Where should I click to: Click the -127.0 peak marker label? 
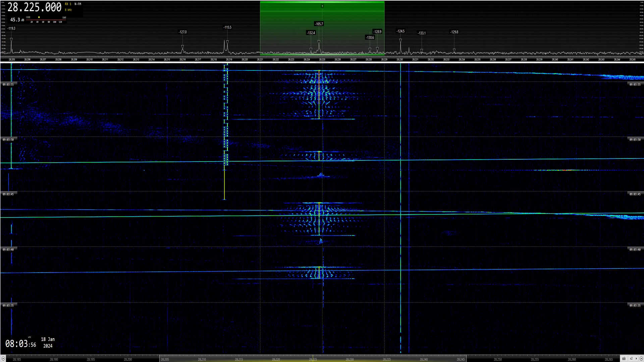182,32
